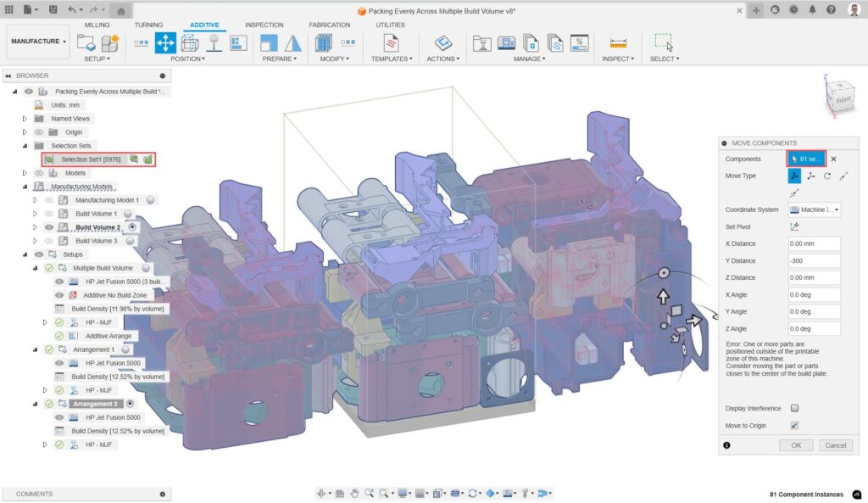Uncheck the Move to Origin checkbox
This screenshot has height=503, width=868.
tap(794, 426)
